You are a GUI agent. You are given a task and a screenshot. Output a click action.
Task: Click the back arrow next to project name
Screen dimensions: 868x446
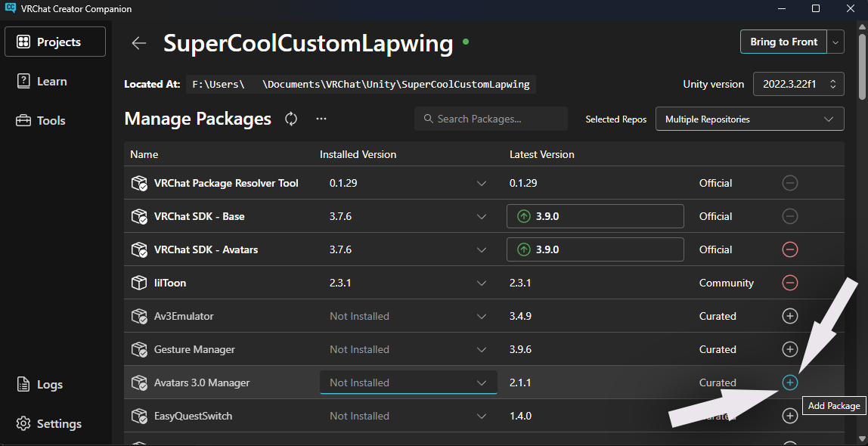[138, 43]
